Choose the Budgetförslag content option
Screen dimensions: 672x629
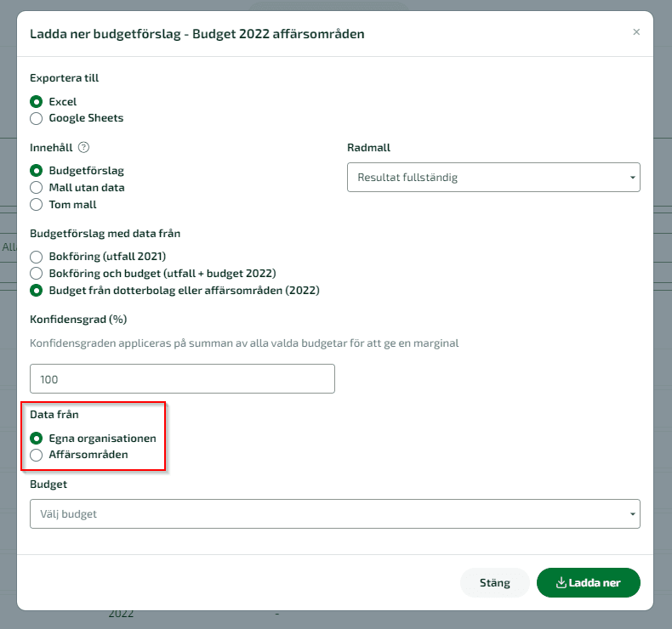(x=37, y=171)
